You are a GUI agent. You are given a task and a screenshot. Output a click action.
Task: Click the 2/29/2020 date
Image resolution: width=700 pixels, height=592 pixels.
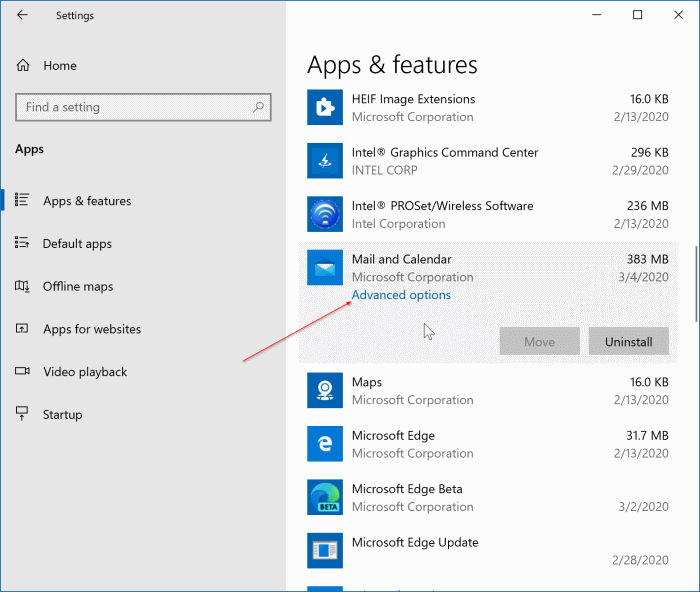click(x=640, y=171)
